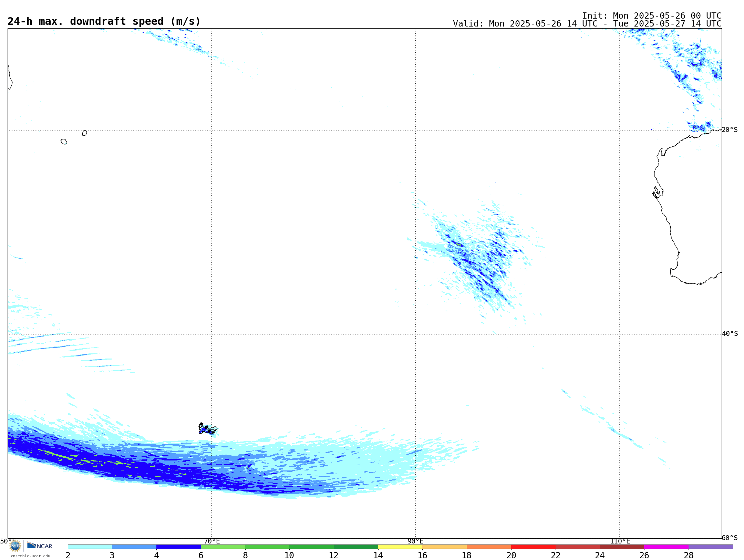Click the bright red 20–22 m/s swatch

click(x=533, y=547)
